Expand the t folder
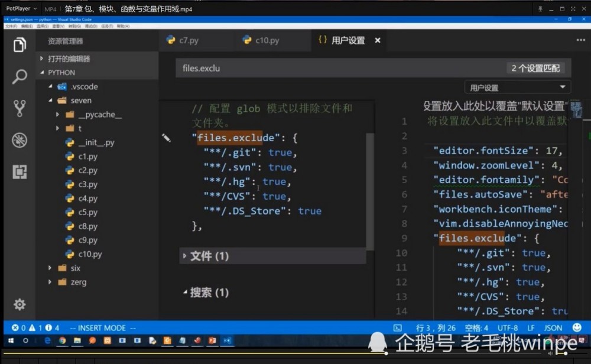 (57, 128)
